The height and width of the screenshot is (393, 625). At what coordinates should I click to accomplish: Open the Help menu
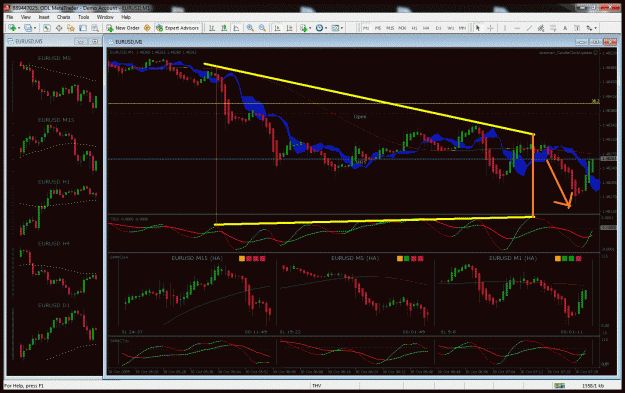(126, 17)
